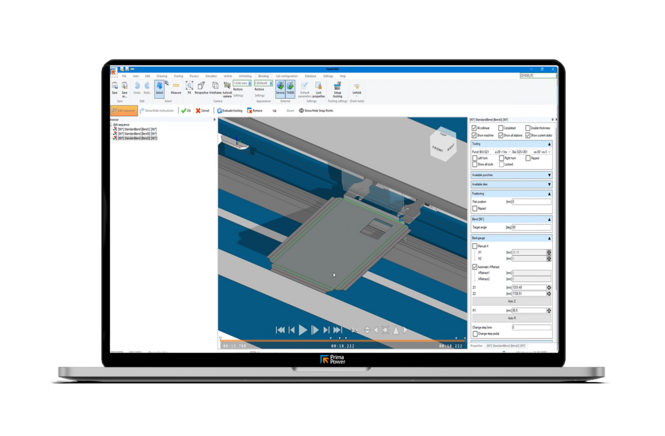Switch to the Simulator tab
This screenshot has width=665, height=436.
pos(211,76)
